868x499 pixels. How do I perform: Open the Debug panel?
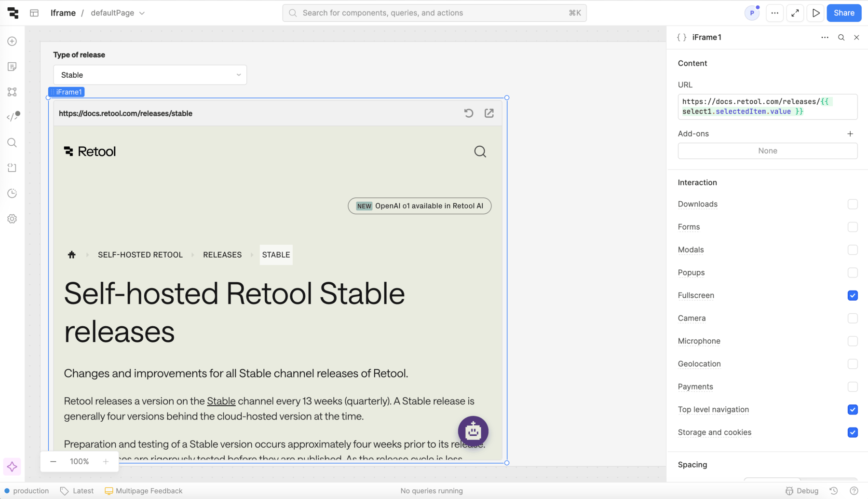tap(802, 491)
